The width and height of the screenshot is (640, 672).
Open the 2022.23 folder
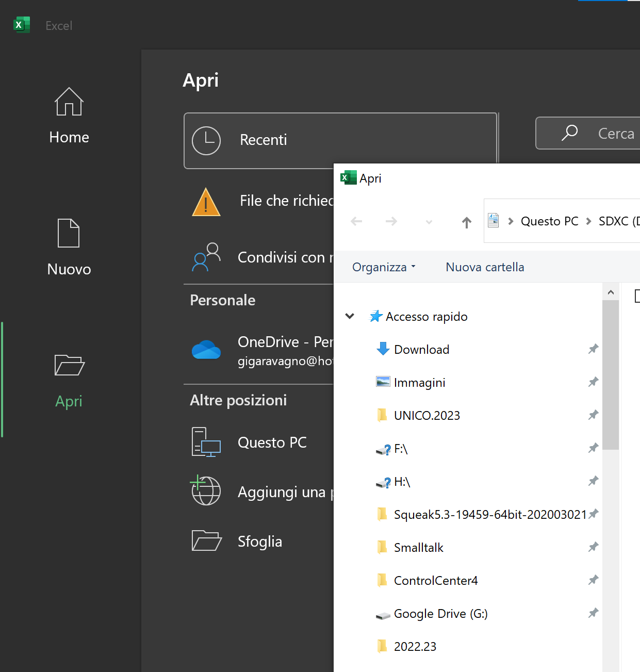pos(415,647)
